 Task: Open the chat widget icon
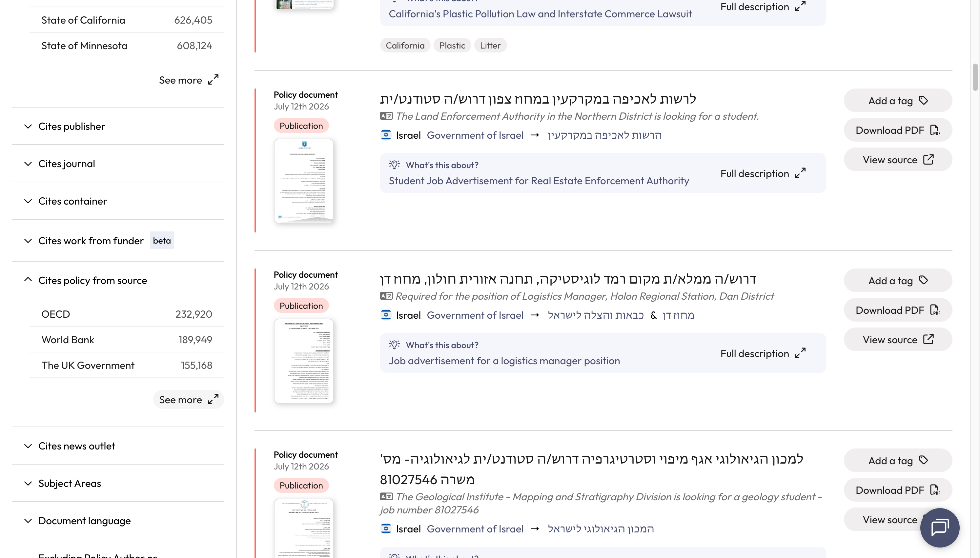(x=939, y=527)
